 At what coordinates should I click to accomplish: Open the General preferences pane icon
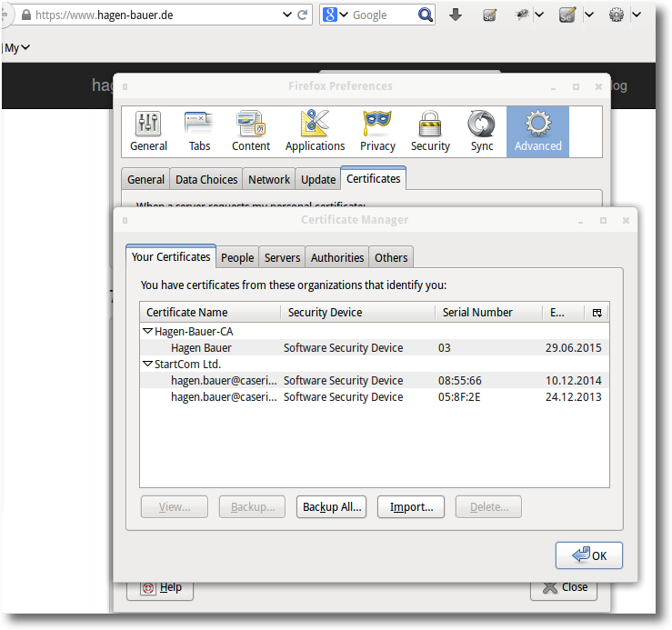[148, 132]
